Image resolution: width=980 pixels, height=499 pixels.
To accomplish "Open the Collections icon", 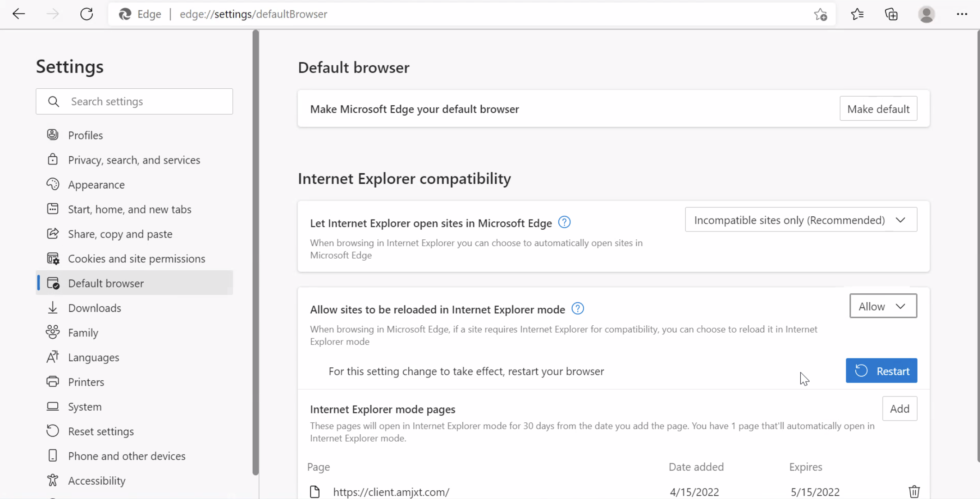I will point(891,14).
